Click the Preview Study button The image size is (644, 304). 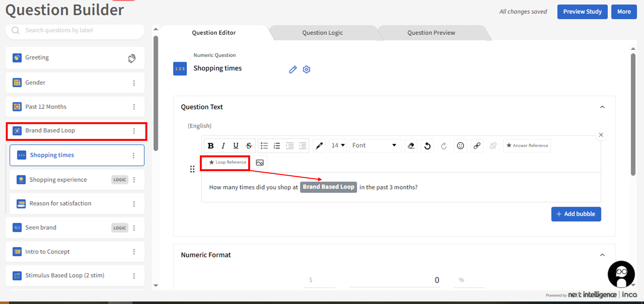582,12
